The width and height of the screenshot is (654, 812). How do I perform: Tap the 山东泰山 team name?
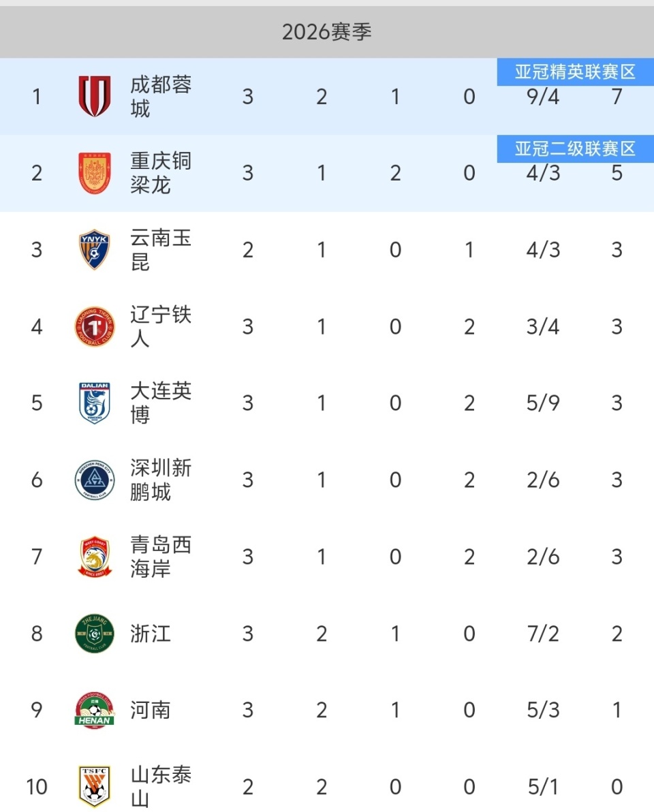pyautogui.click(x=161, y=786)
